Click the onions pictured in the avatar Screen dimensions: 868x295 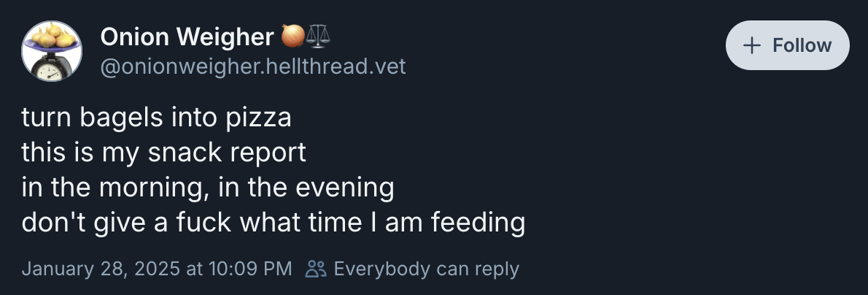(50, 37)
